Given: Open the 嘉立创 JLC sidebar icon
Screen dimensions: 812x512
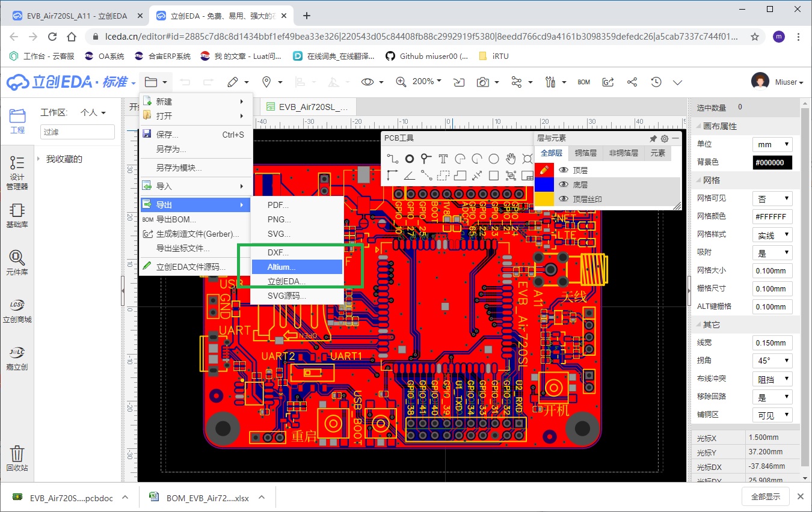Looking at the screenshot, I should coord(17,358).
